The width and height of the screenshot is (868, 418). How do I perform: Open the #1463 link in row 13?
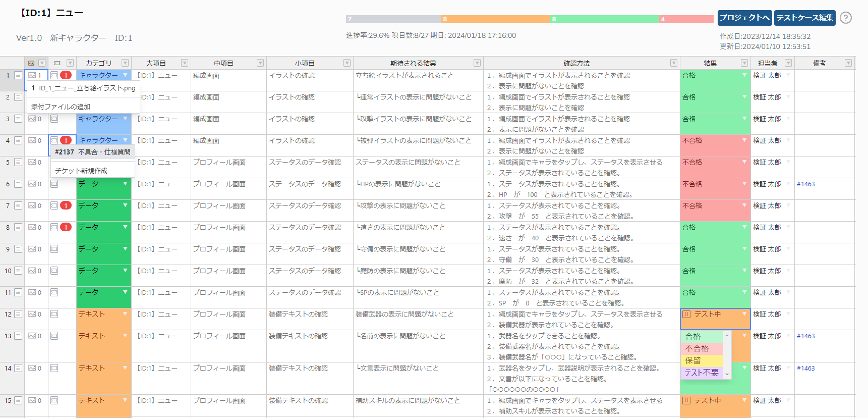click(806, 336)
